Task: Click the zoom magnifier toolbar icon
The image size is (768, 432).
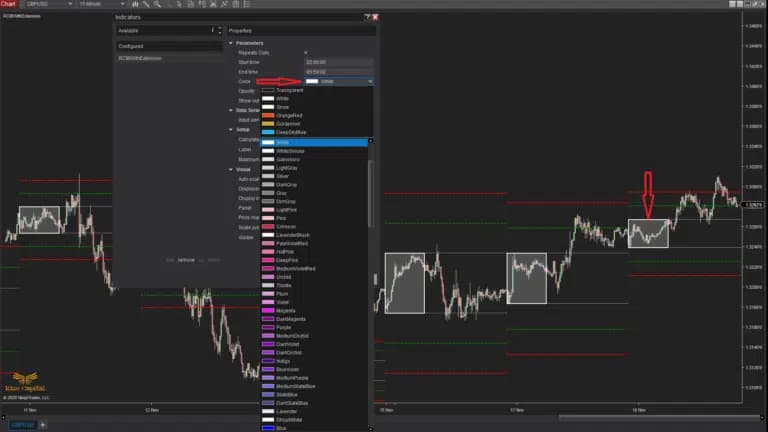Action: (157, 4)
